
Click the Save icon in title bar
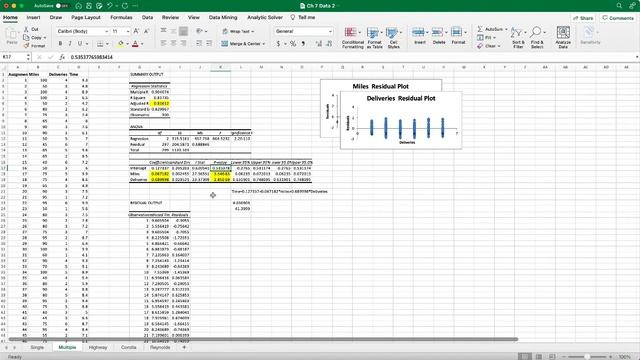(89, 6)
